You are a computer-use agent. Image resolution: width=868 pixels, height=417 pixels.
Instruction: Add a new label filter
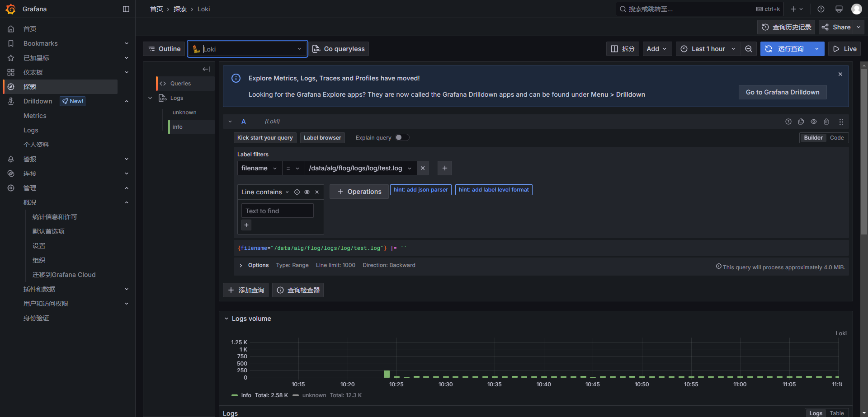[445, 168]
